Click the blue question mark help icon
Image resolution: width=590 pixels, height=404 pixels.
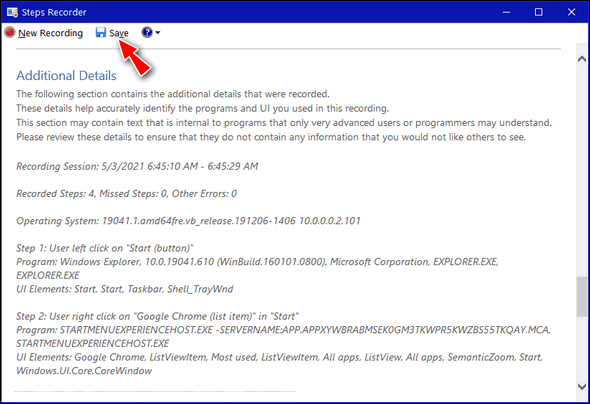click(147, 32)
